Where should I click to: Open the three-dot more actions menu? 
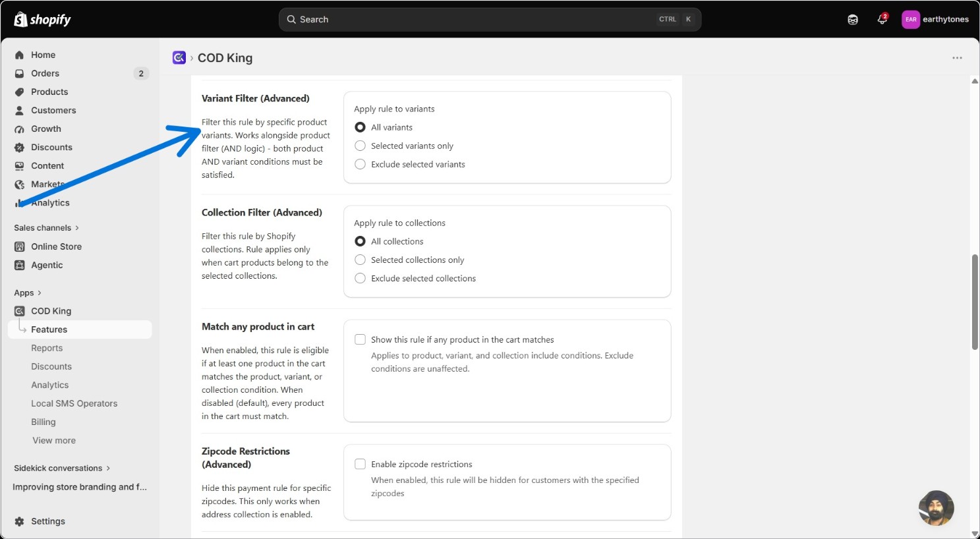point(957,58)
